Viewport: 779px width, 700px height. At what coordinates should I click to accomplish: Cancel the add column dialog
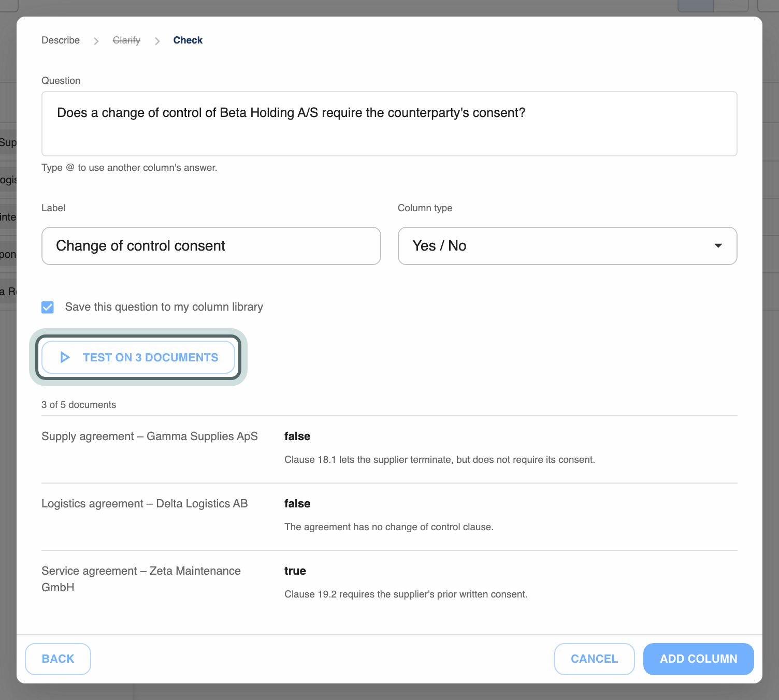(595, 659)
